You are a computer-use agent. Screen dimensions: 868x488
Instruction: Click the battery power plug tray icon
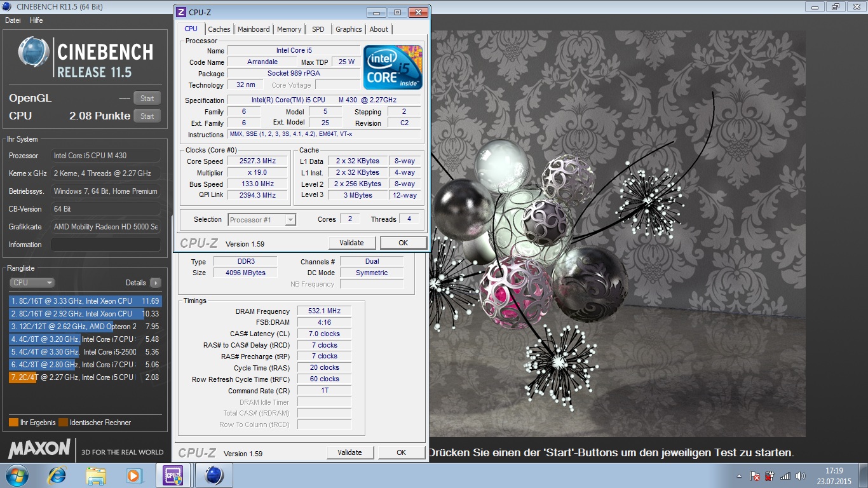[x=770, y=475]
